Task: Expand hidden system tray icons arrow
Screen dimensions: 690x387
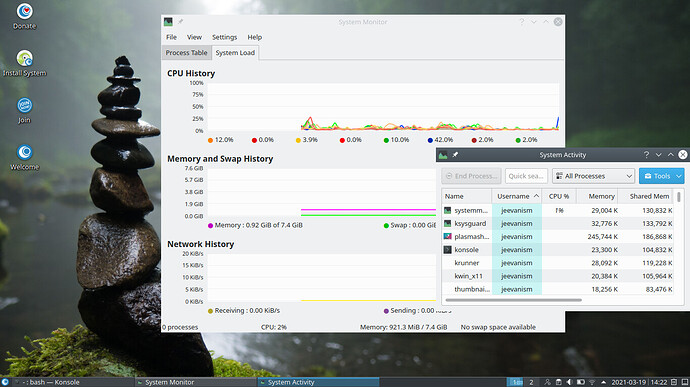Action: (603, 382)
